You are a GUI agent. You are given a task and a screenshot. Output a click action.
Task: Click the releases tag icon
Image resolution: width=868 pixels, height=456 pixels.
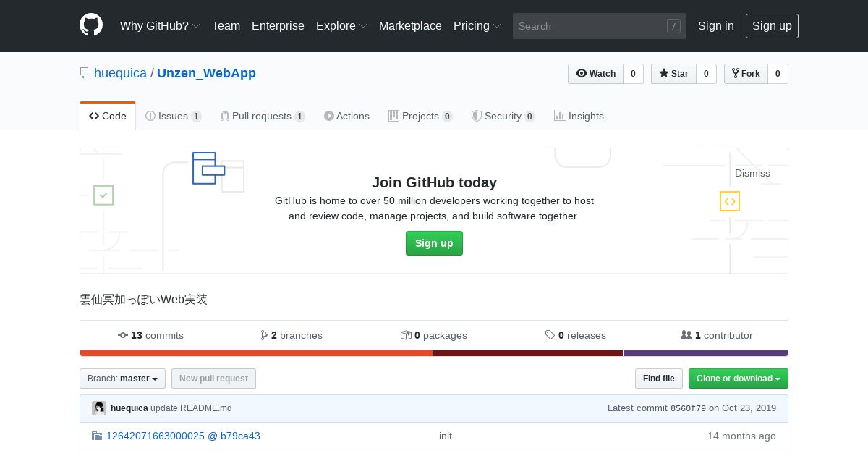click(550, 335)
